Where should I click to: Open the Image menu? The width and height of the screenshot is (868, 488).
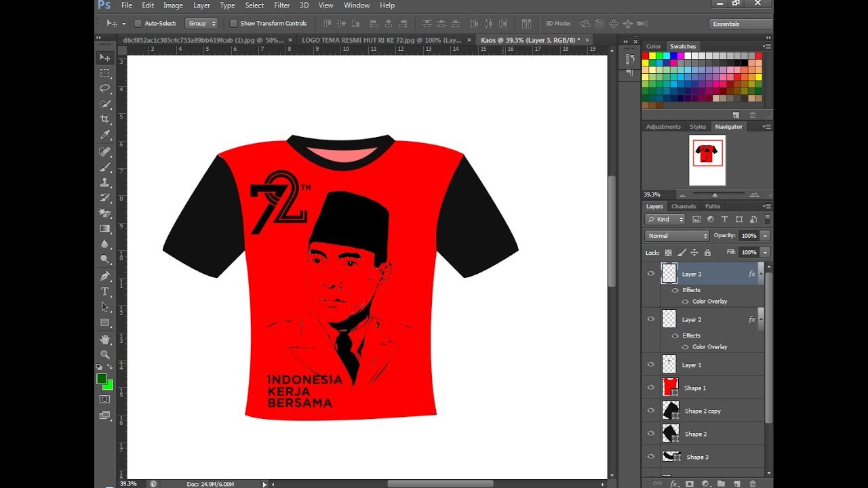pyautogui.click(x=173, y=5)
